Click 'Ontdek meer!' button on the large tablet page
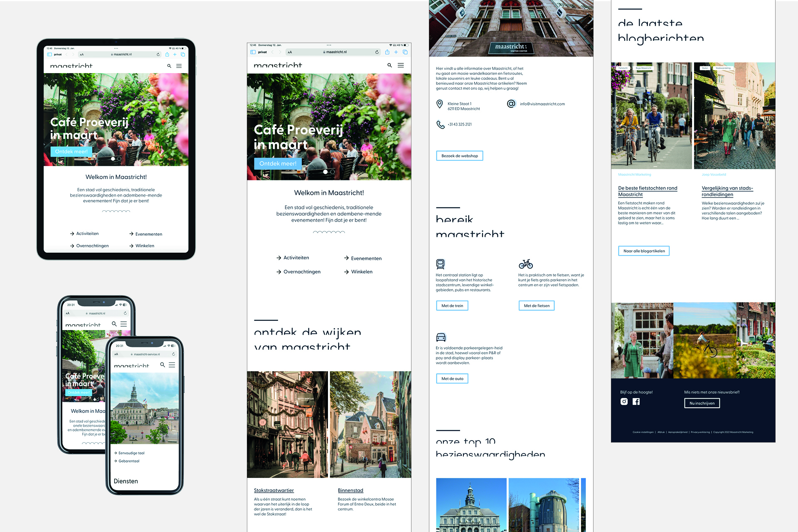798x532 pixels. point(278,163)
